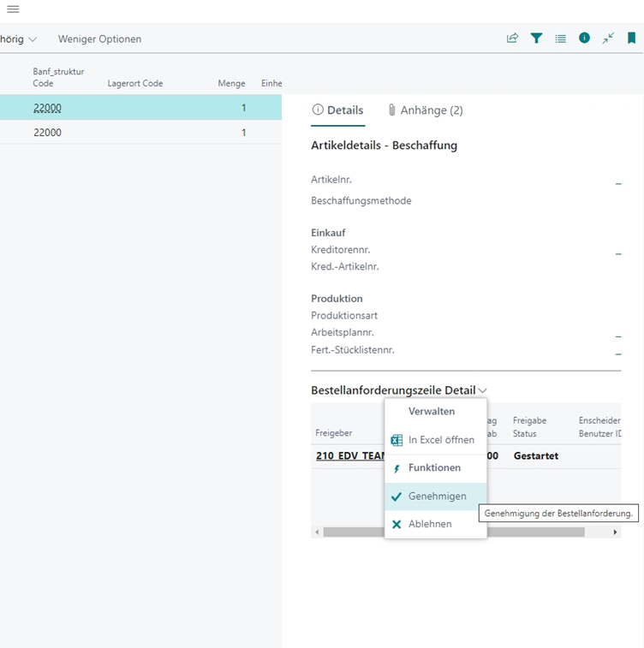Select the Details tab
Screen dimensions: 644x648
[337, 110]
